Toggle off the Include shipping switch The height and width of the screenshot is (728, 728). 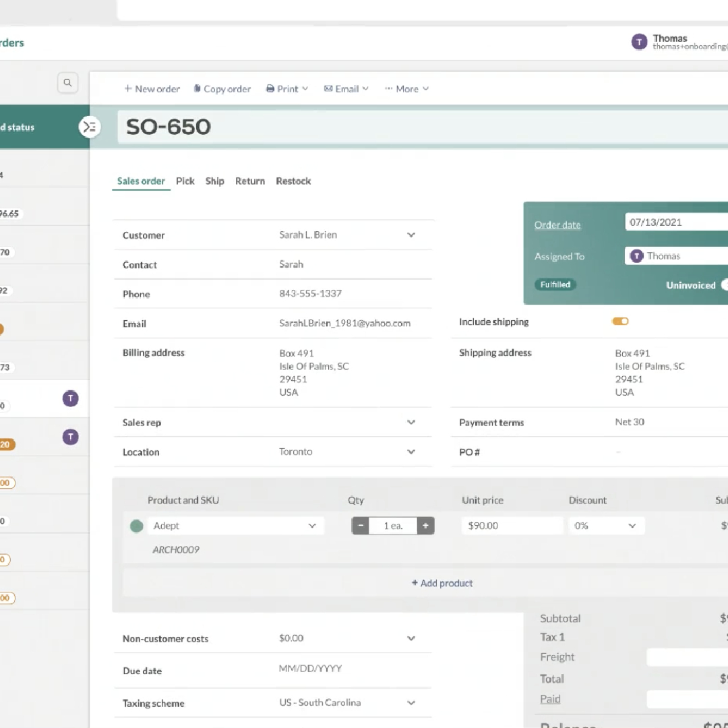620,322
